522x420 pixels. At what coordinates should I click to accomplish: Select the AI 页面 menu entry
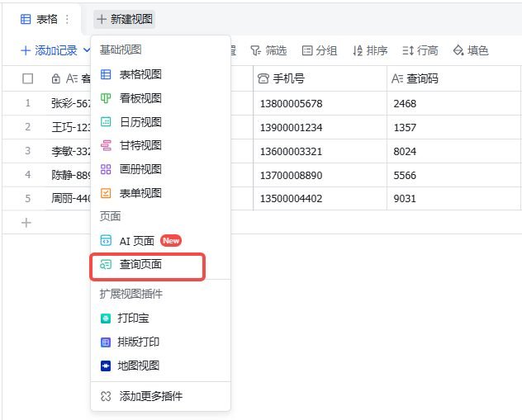[160, 240]
